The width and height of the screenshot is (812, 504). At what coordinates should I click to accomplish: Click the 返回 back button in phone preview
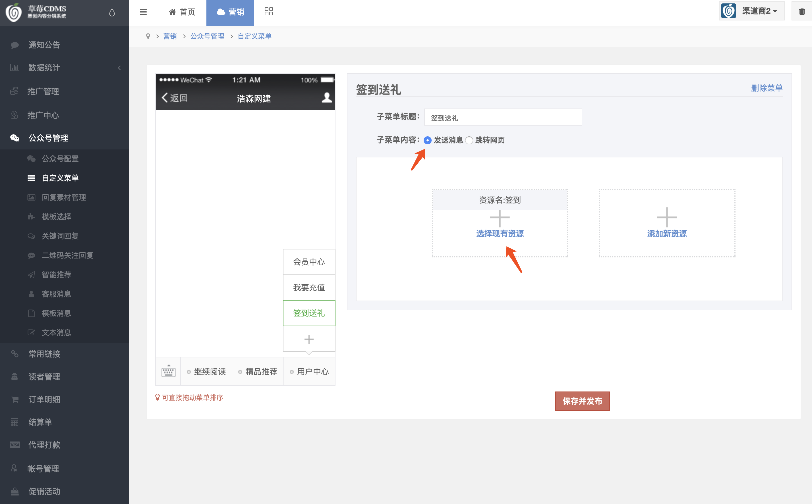coord(174,98)
